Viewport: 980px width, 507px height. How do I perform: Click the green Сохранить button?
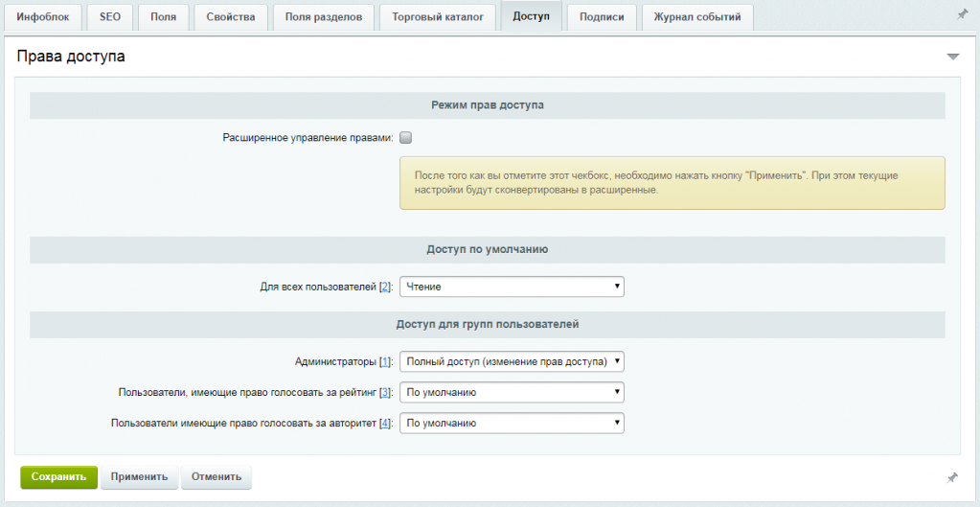(x=58, y=477)
